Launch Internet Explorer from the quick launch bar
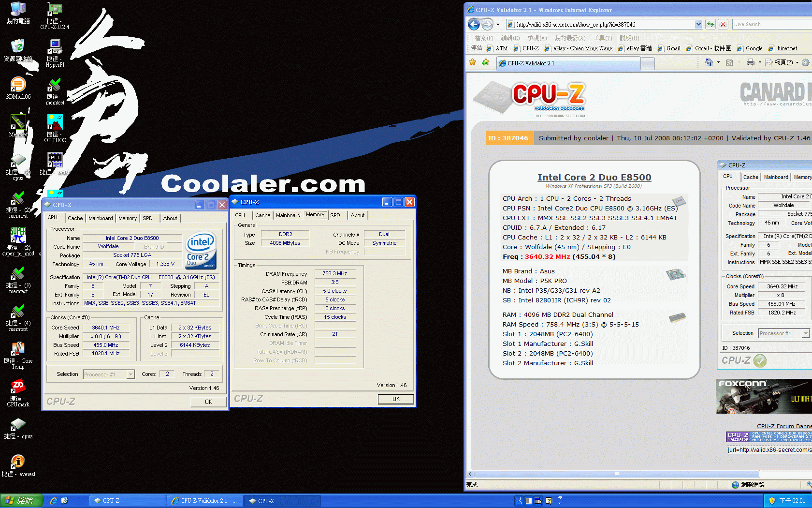 54,501
